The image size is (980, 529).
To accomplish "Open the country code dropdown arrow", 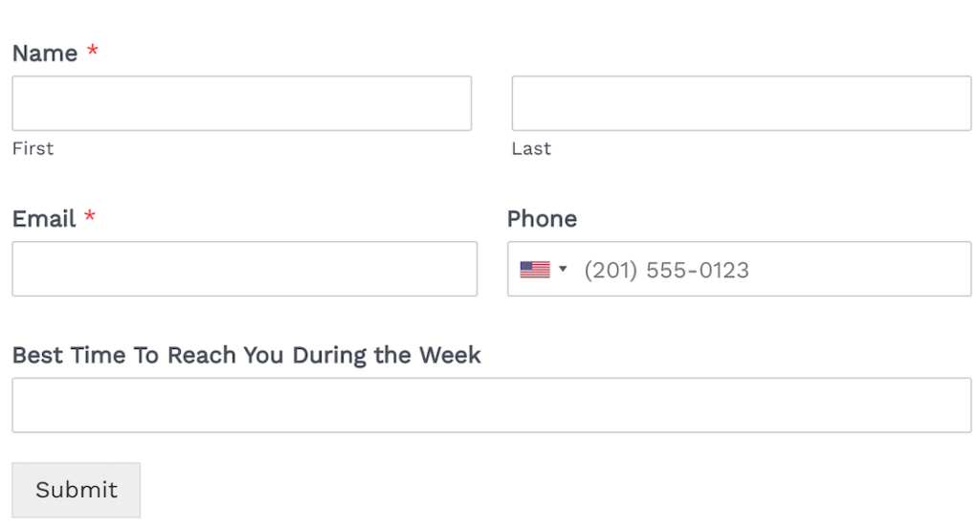I will [x=563, y=270].
